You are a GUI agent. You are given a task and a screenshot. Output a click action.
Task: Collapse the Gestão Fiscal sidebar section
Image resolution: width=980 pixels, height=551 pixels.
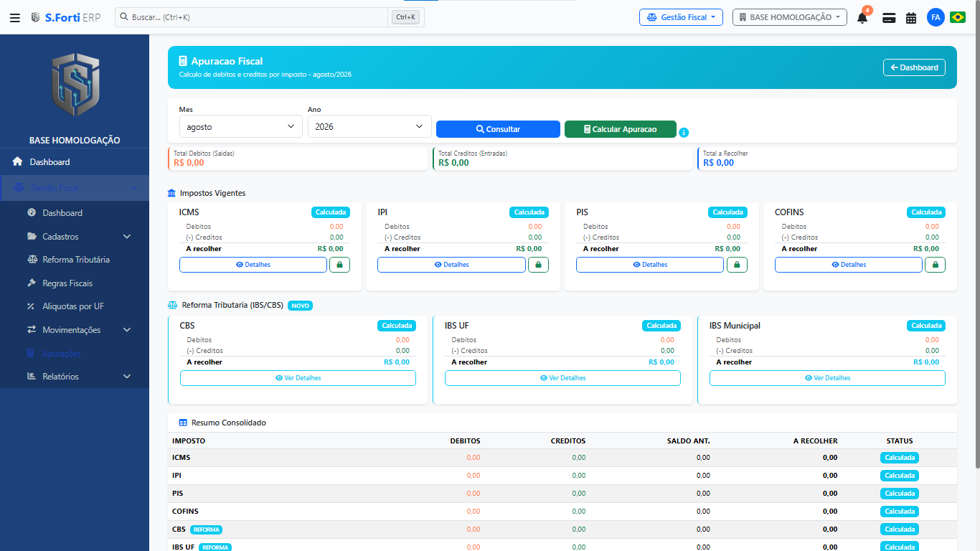(75, 188)
